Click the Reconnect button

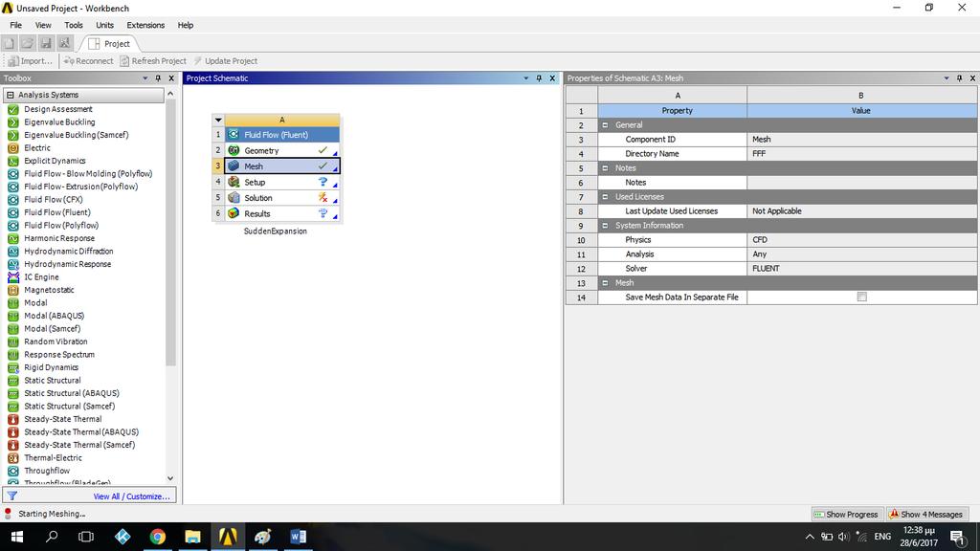click(88, 61)
